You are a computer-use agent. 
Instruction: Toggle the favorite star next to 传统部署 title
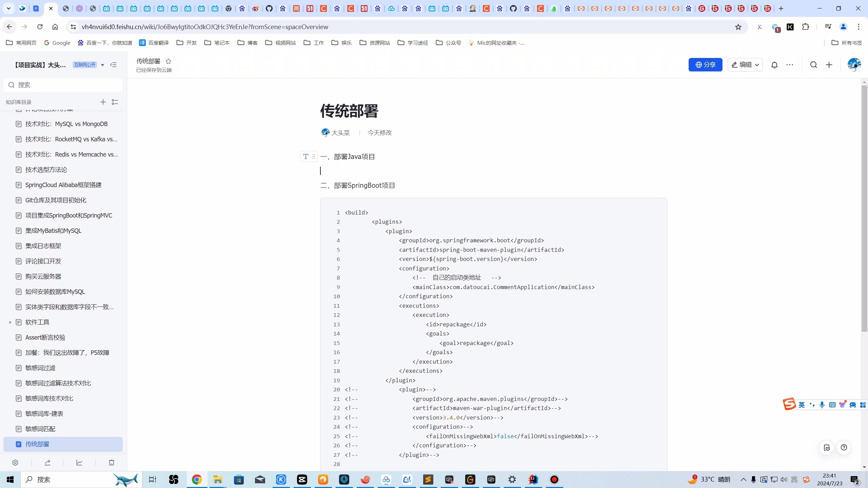coord(169,61)
